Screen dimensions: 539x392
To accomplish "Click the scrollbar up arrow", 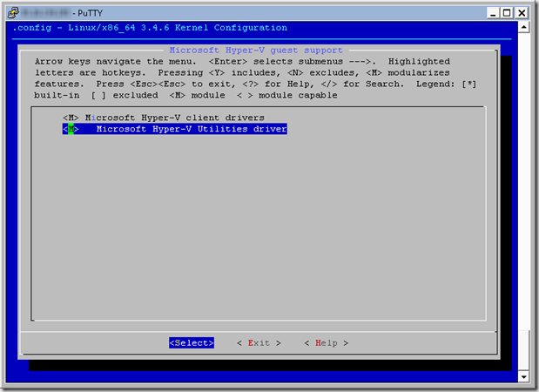I will [523, 27].
